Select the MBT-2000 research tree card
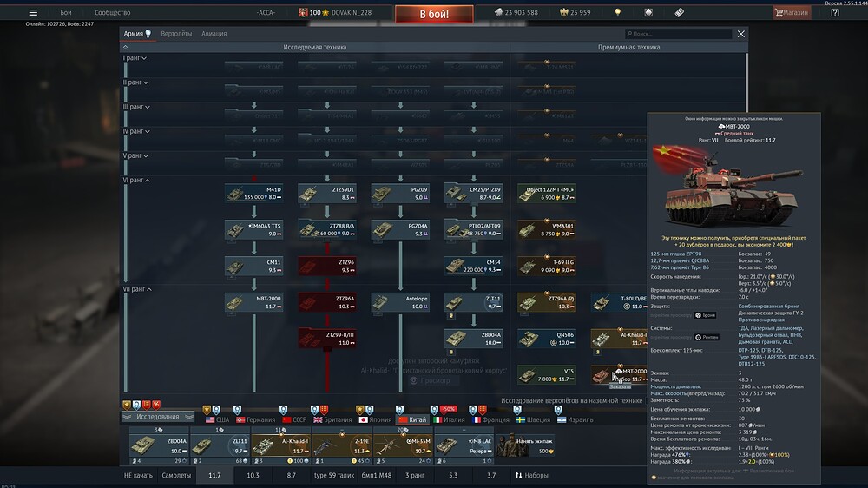Viewport: 868px width, 488px height. coord(254,302)
